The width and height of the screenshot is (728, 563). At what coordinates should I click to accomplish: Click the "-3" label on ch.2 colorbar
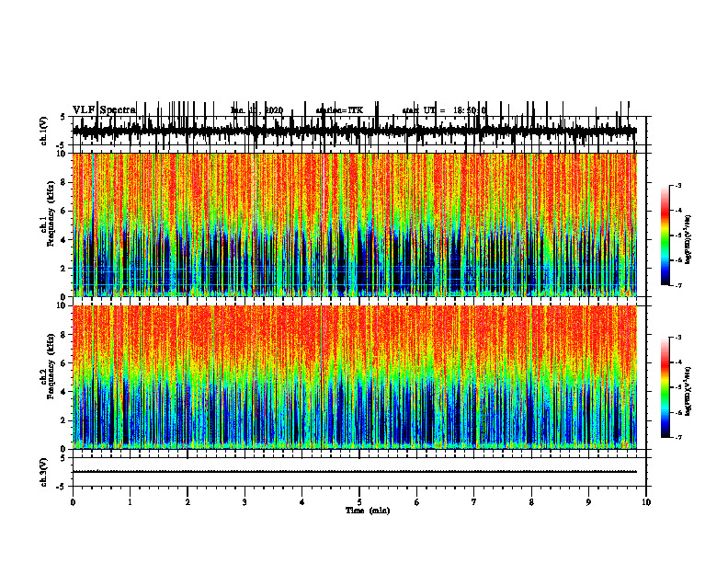pyautogui.click(x=677, y=338)
